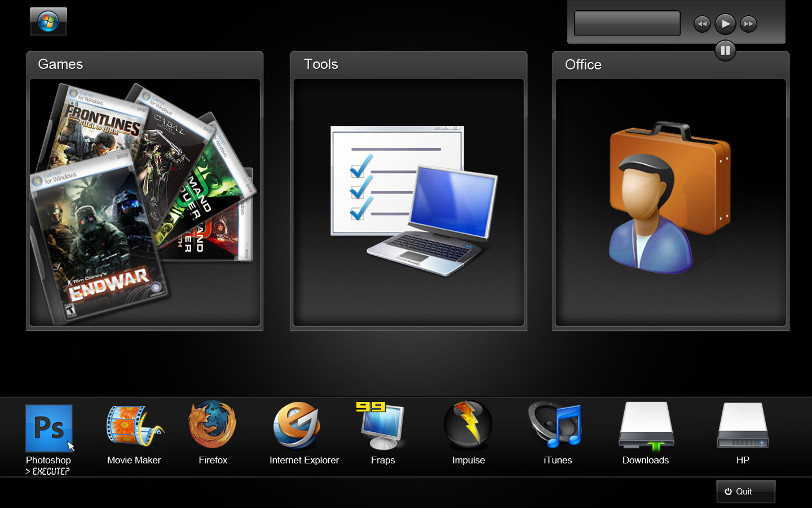
Task: Open the HP drive icon
Action: [x=743, y=426]
